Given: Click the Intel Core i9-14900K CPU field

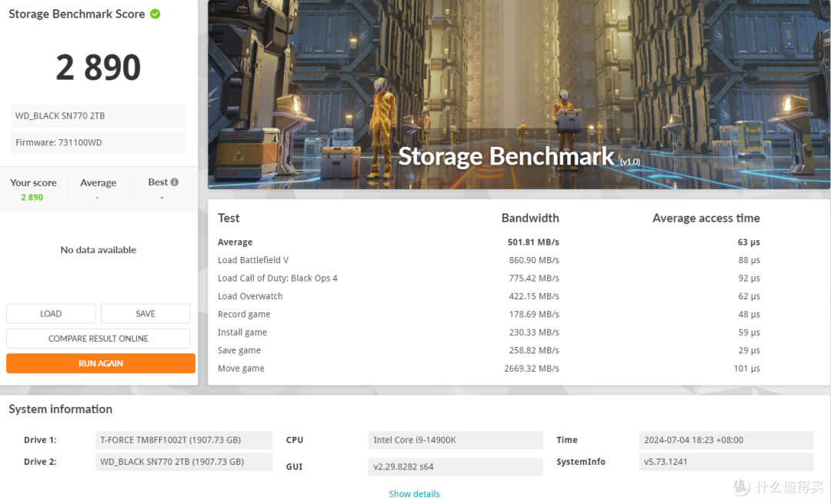Looking at the screenshot, I should coord(455,440).
